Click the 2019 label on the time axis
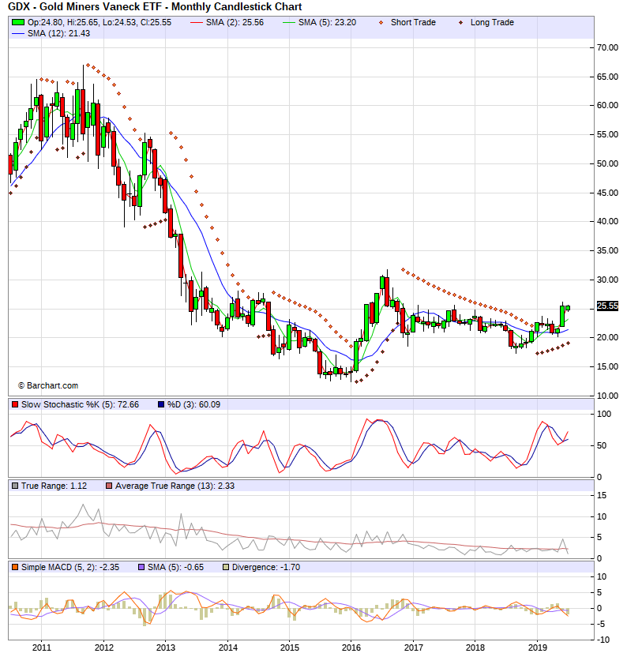627x672 pixels. 537,648
